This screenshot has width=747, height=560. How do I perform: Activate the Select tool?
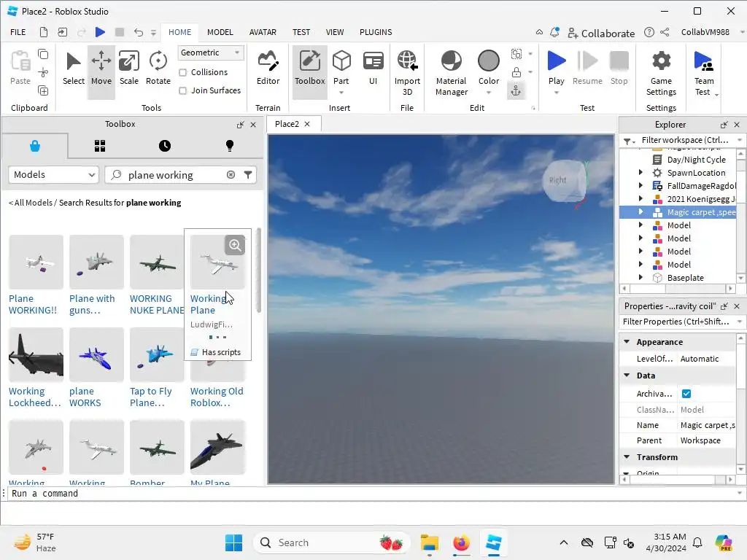tap(74, 69)
